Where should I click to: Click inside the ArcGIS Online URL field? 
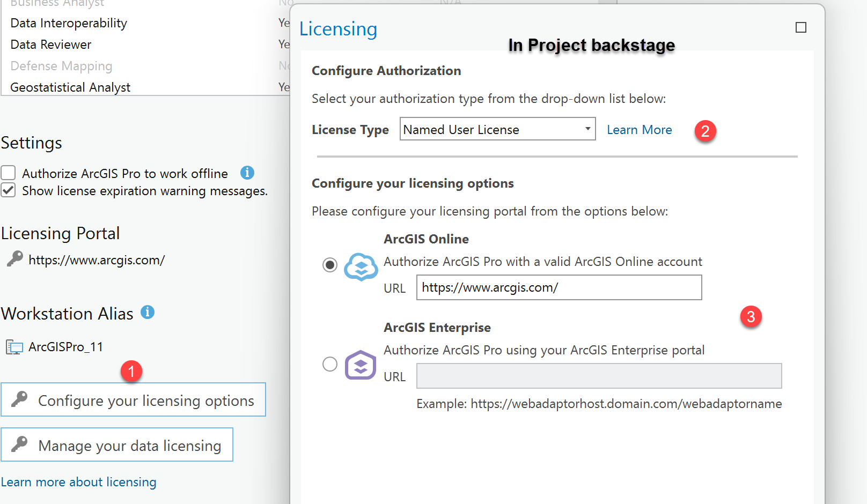559,287
